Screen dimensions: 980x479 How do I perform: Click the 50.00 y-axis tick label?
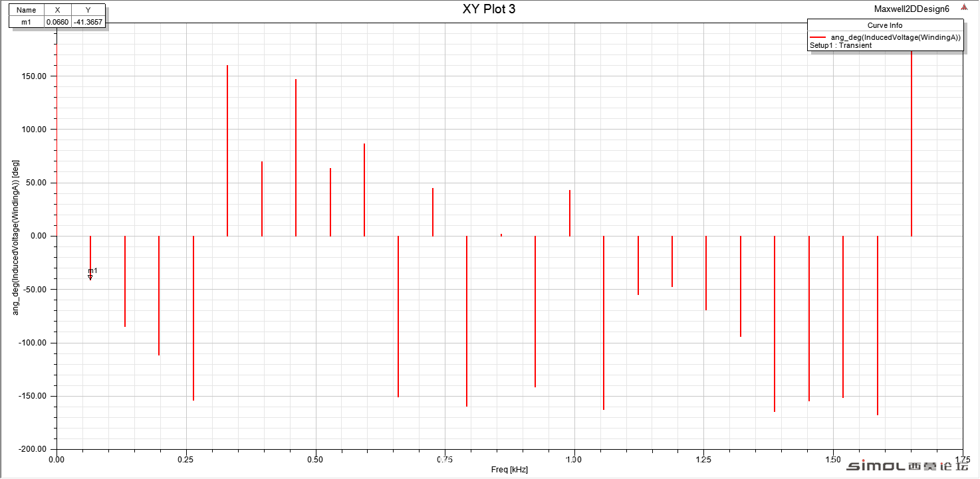[x=37, y=183]
